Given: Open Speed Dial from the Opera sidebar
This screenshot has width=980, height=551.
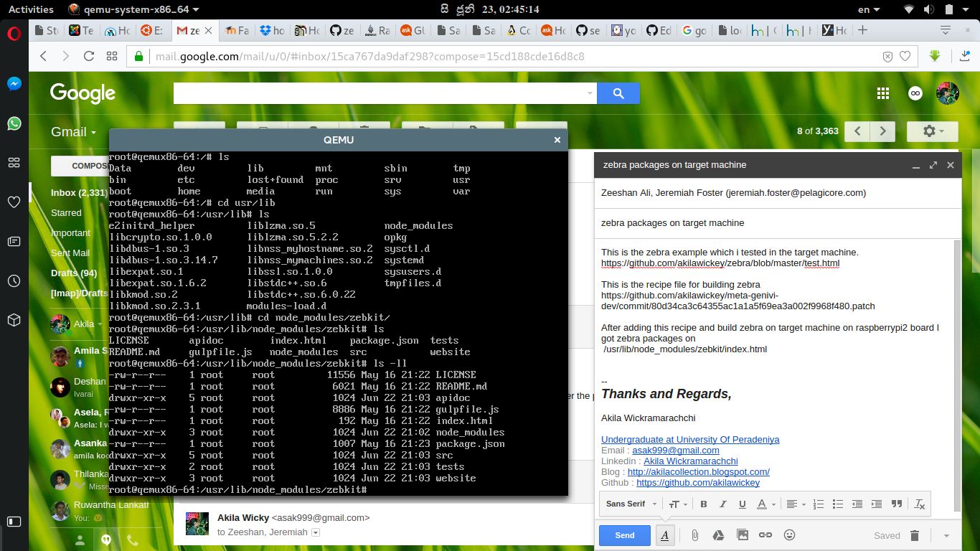Looking at the screenshot, I should click(x=14, y=163).
